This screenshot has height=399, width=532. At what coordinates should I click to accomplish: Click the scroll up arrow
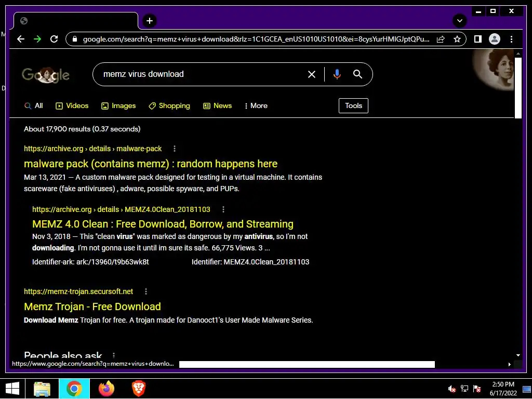[518, 54]
